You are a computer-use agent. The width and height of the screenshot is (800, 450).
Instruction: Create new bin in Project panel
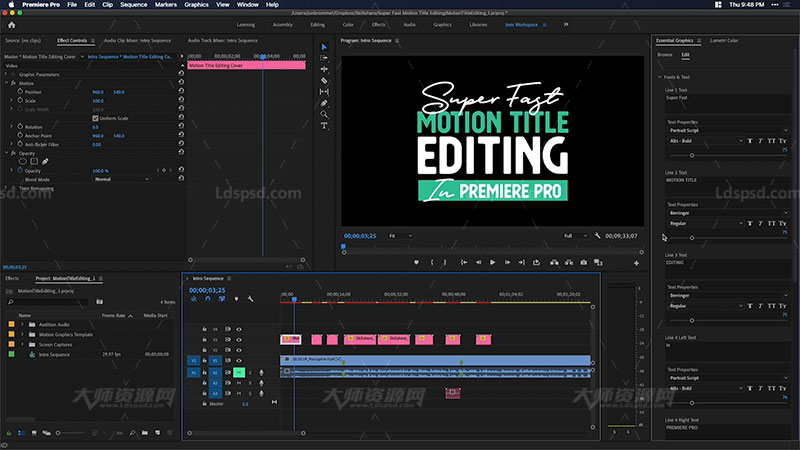tap(145, 433)
